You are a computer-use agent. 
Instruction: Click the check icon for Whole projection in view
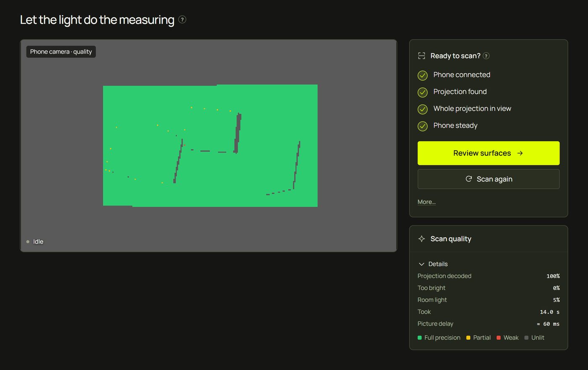423,109
